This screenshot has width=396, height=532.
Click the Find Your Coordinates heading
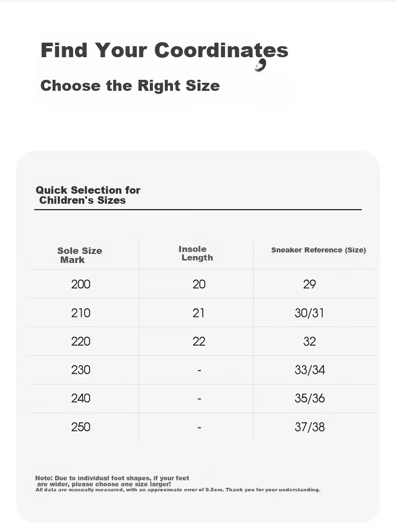tap(164, 51)
